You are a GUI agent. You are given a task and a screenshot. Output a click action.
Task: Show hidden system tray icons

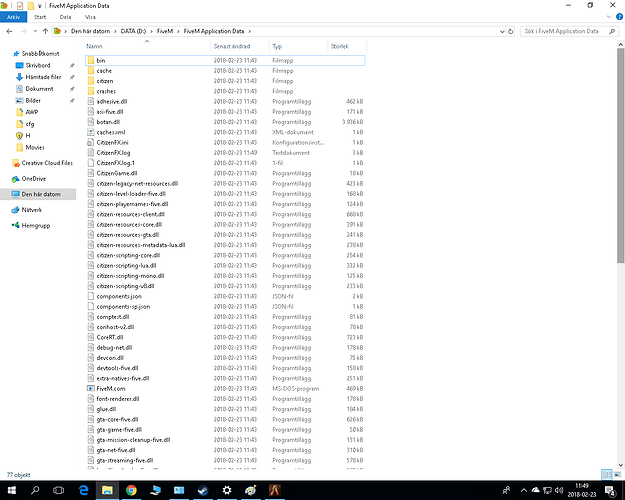(524, 490)
